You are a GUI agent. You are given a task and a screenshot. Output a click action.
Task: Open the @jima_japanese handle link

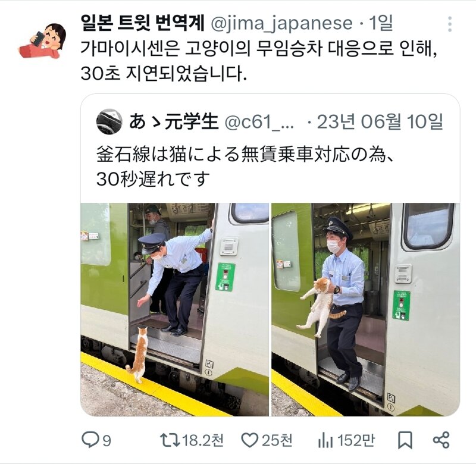click(x=281, y=24)
